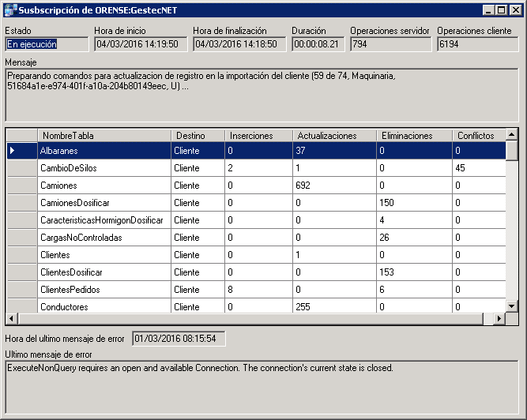
Task: Click the Hora de finalización field
Action: pyautogui.click(x=239, y=44)
